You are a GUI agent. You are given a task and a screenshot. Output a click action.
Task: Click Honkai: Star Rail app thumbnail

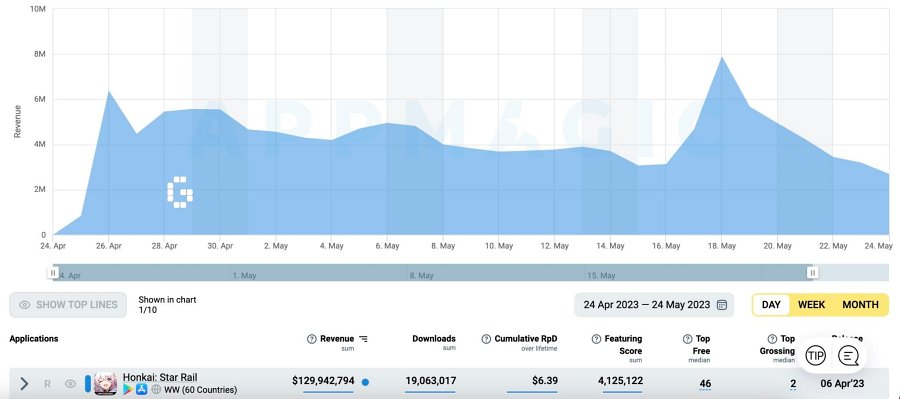(x=105, y=383)
